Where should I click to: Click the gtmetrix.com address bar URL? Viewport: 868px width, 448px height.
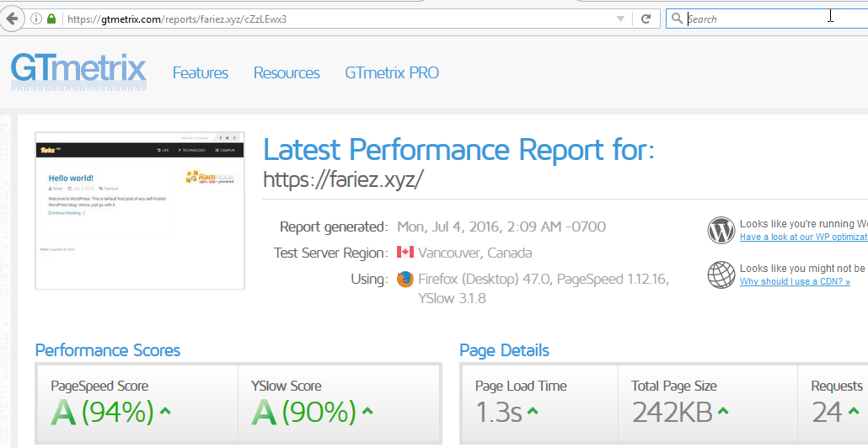tap(177, 19)
